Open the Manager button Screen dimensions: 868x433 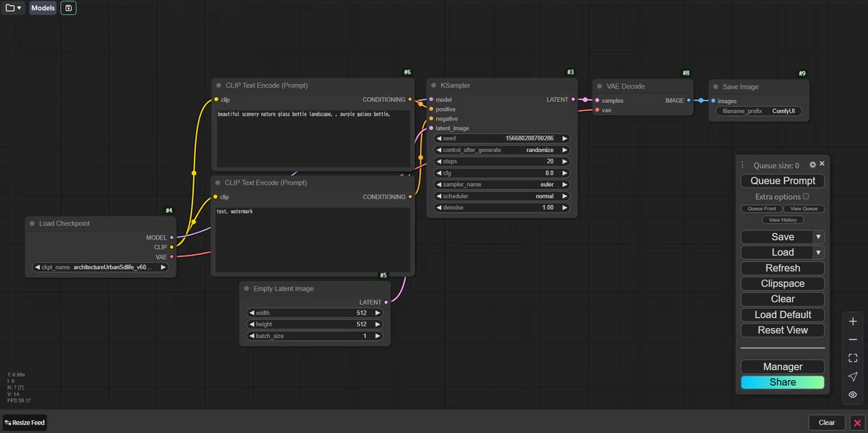click(783, 367)
